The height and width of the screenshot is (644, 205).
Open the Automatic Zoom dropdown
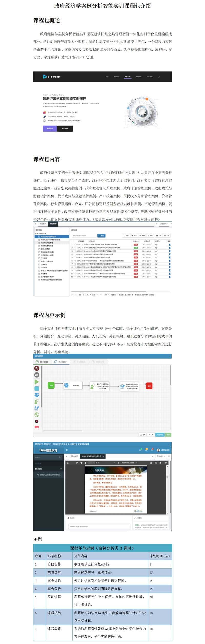coord(129,463)
